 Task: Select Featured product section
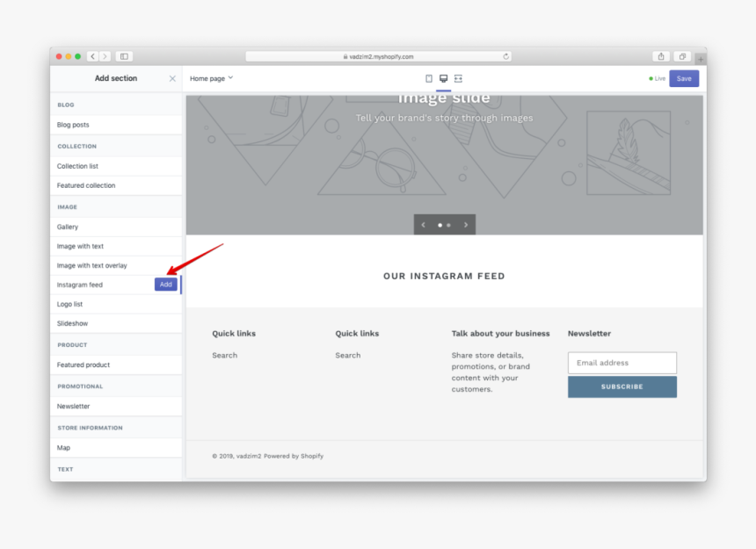[116, 365]
